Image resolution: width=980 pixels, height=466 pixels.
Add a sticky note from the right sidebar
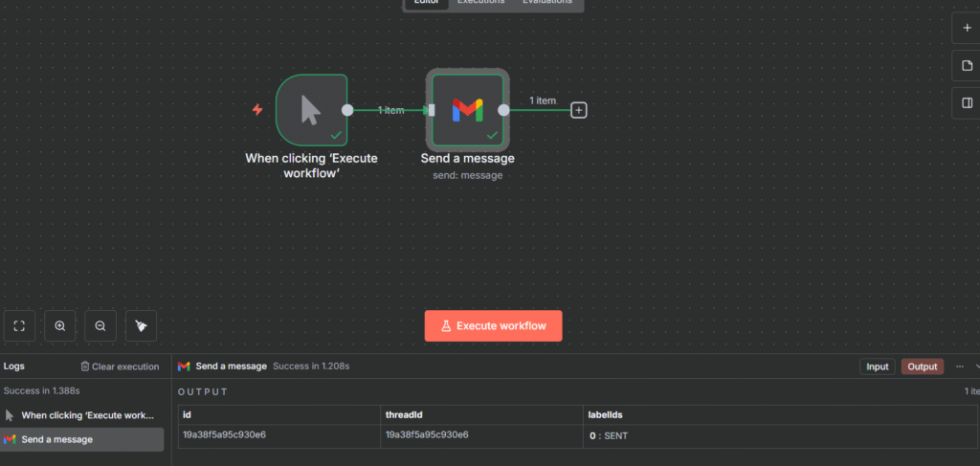[967, 66]
